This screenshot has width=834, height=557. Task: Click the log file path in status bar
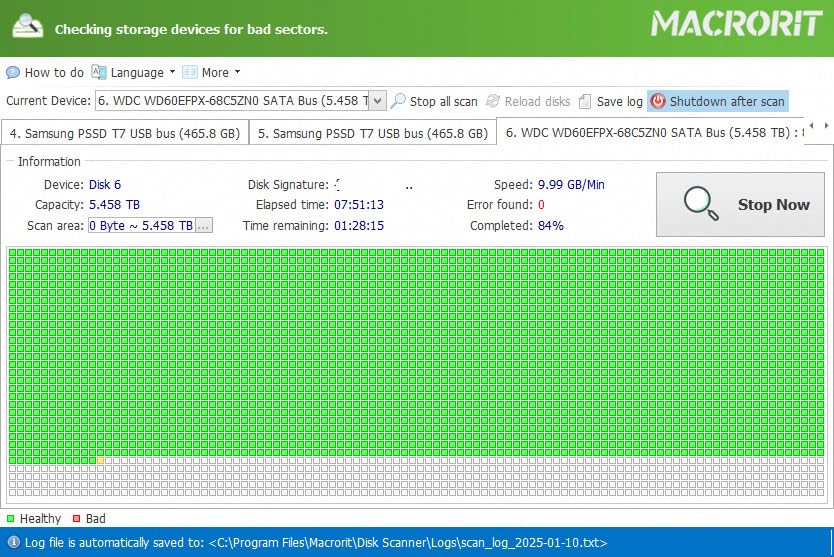[408, 543]
